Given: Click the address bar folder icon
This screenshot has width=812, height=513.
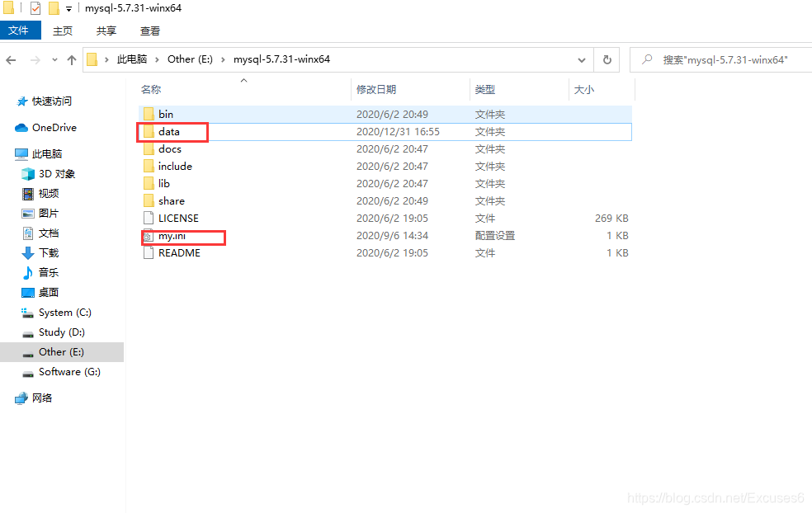Looking at the screenshot, I should [x=92, y=59].
